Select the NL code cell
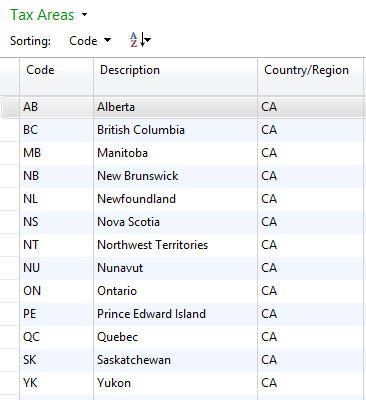Screen dimensions: 366x400 coord(57,199)
